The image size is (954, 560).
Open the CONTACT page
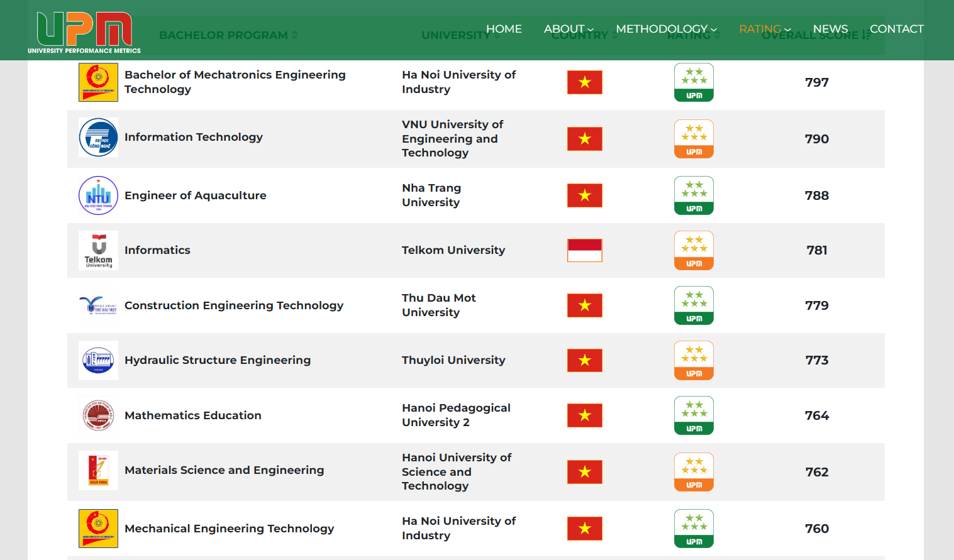tap(897, 29)
